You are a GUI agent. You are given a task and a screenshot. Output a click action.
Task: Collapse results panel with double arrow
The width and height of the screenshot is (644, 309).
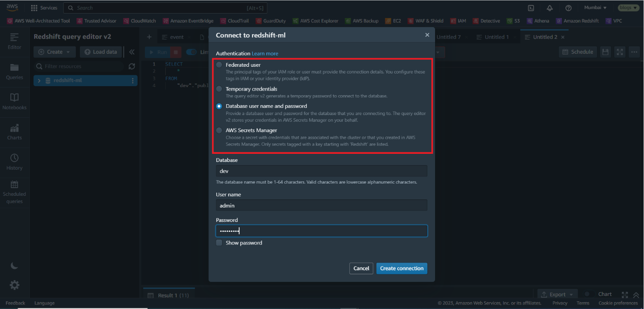[636, 295]
